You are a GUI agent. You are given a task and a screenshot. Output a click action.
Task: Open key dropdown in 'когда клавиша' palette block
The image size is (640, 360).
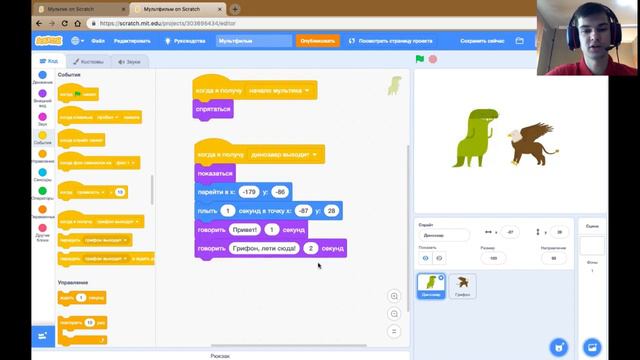point(108,117)
